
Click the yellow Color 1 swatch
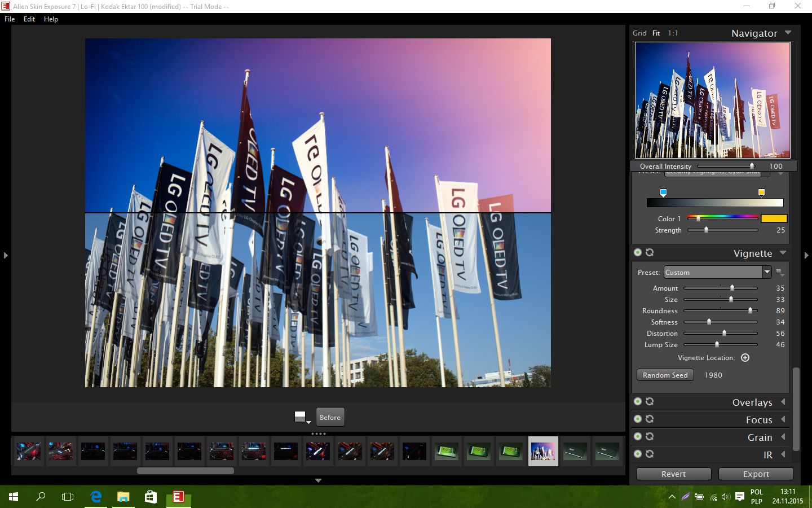[774, 218]
